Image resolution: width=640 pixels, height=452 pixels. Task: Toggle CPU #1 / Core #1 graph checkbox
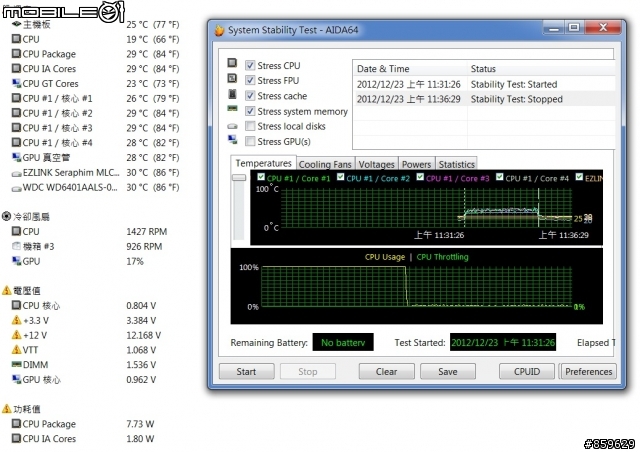tap(261, 177)
